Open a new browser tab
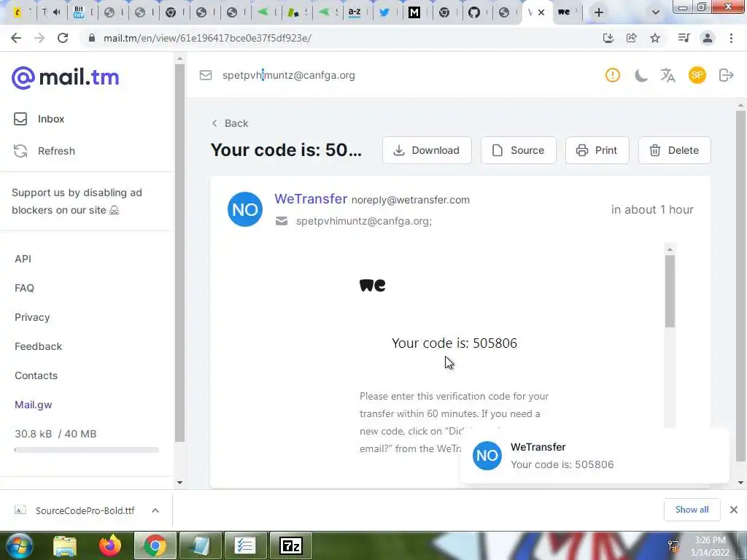Screen dimensions: 747x560 point(599,13)
